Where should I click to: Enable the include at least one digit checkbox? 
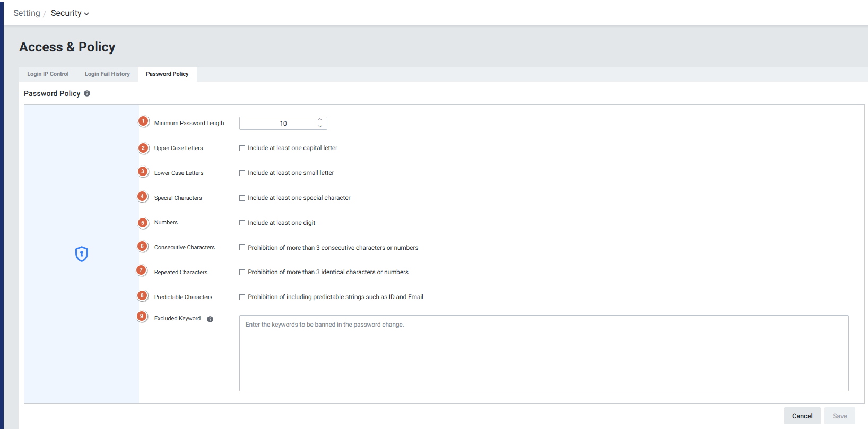click(242, 223)
